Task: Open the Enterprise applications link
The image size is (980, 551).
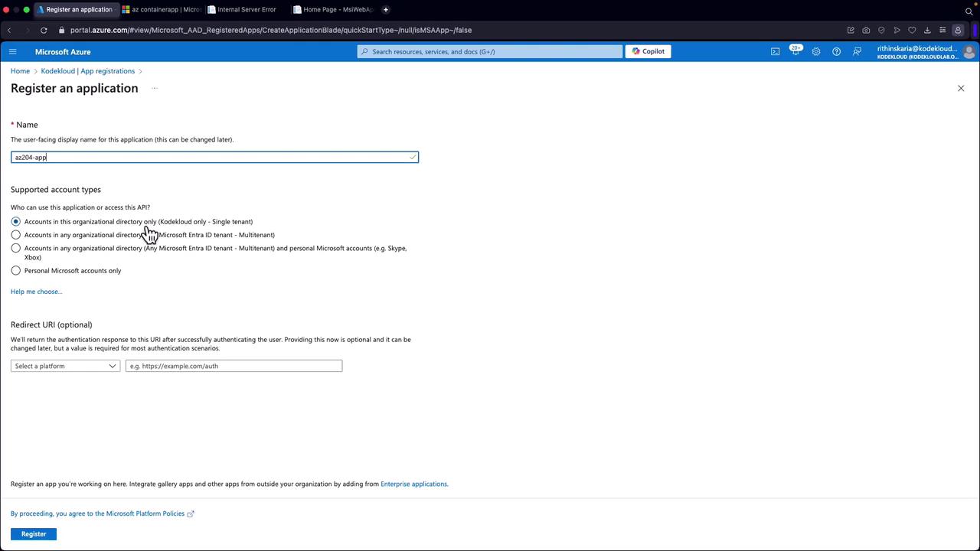Action: coord(413,484)
